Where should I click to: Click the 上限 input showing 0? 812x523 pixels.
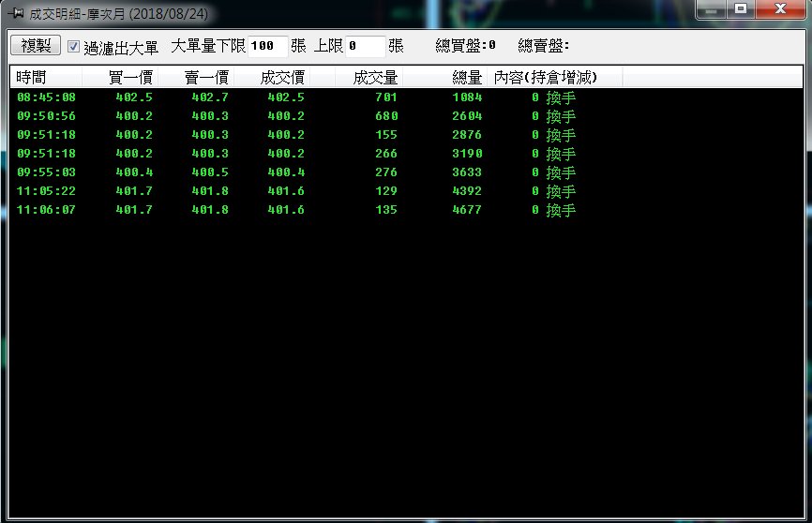(365, 46)
